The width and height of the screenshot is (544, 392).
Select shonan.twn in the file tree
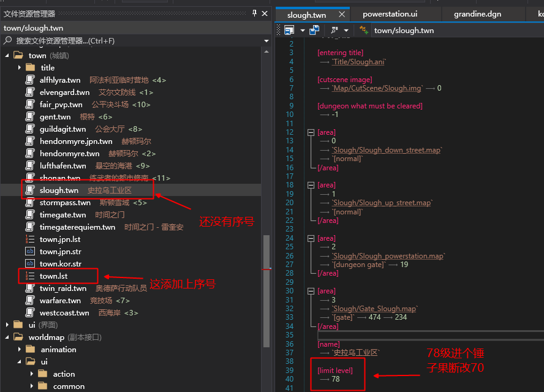131,178
